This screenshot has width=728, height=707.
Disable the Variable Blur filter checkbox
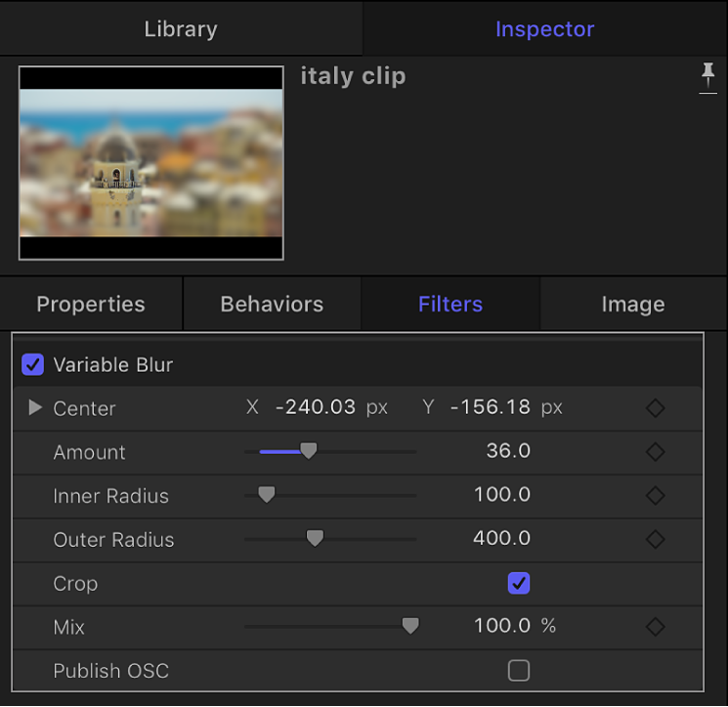[x=33, y=365]
